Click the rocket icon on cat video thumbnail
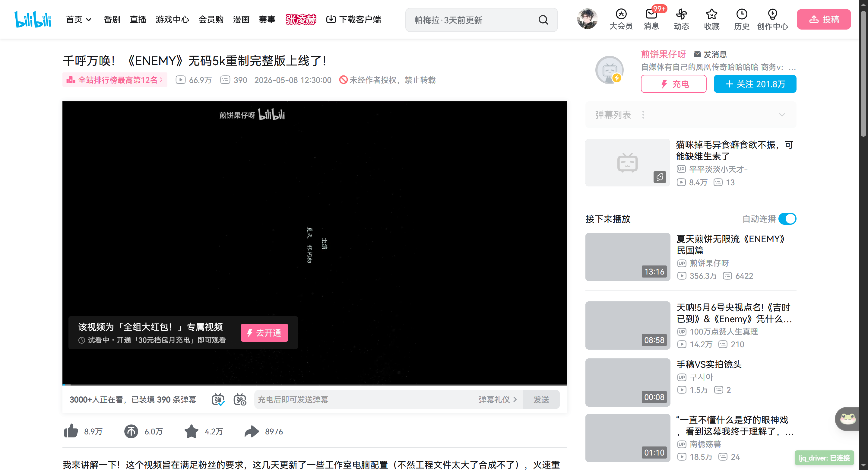Viewport: 868px width, 470px height. (659, 176)
